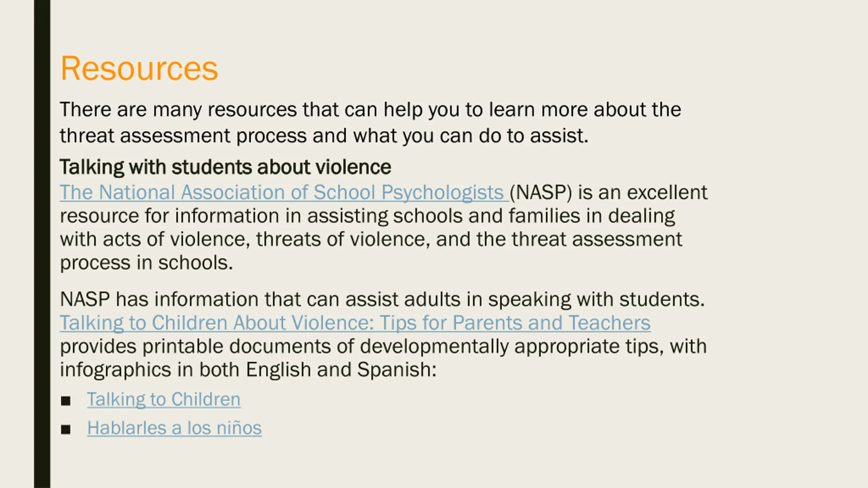Click the square bullet beside 'Talking to Children'
868x488 pixels.
(x=66, y=401)
